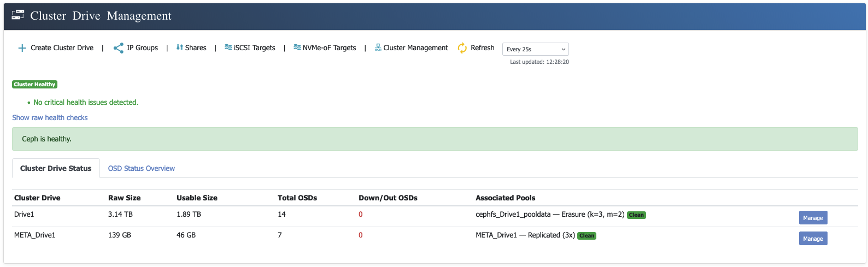Open NVMe-oF Targets page

329,48
